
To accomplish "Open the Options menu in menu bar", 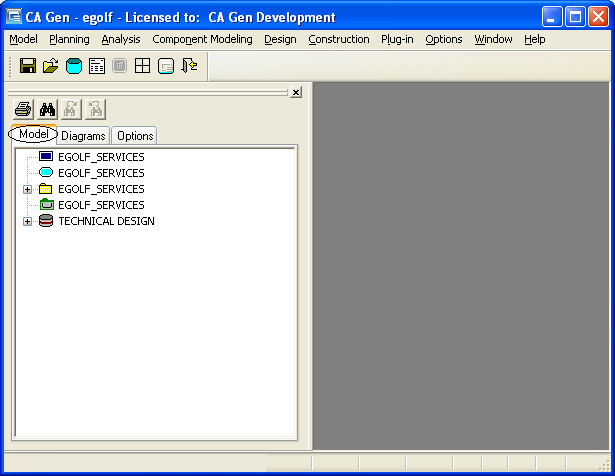I will 444,39.
